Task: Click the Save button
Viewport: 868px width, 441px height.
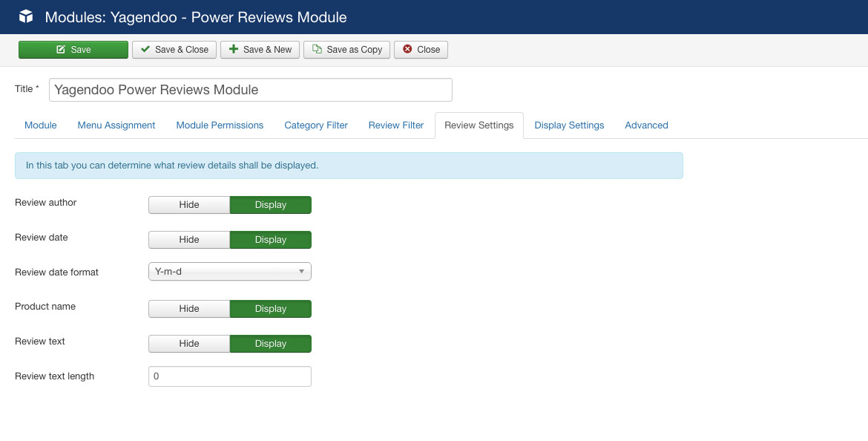Action: pyautogui.click(x=73, y=49)
